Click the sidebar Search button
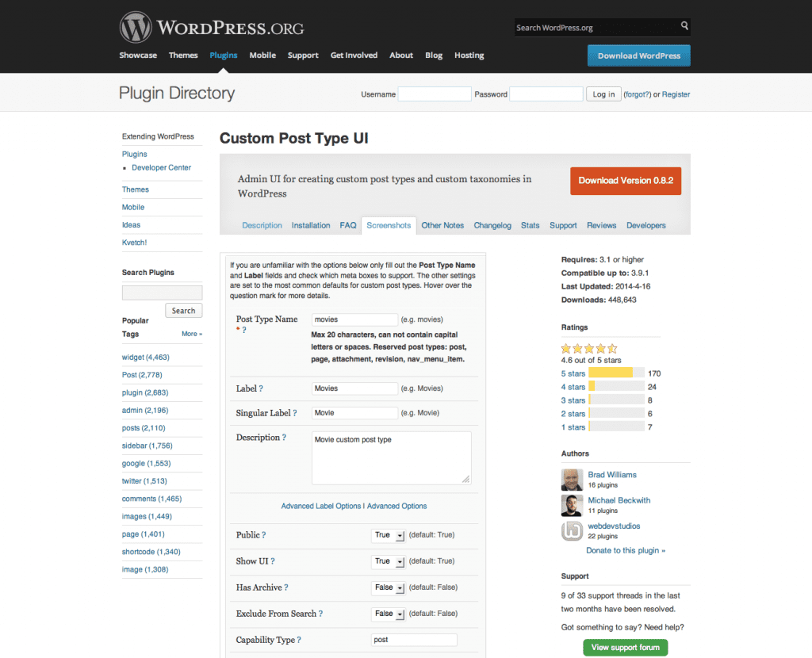812x658 pixels. (x=183, y=311)
